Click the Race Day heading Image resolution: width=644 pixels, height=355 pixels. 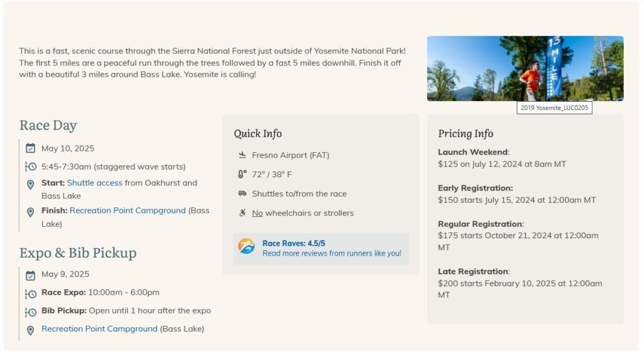point(48,125)
